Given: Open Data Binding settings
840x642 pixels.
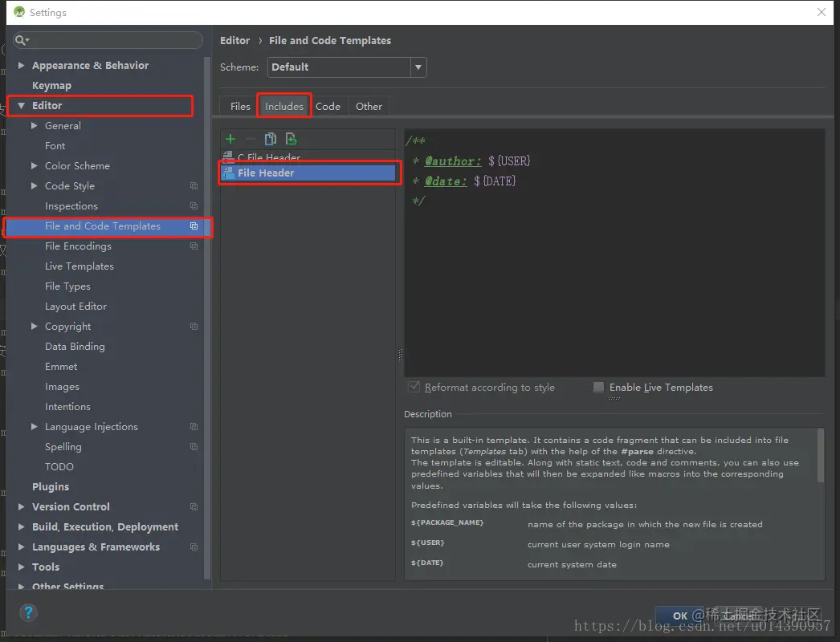Looking at the screenshot, I should 75,347.
